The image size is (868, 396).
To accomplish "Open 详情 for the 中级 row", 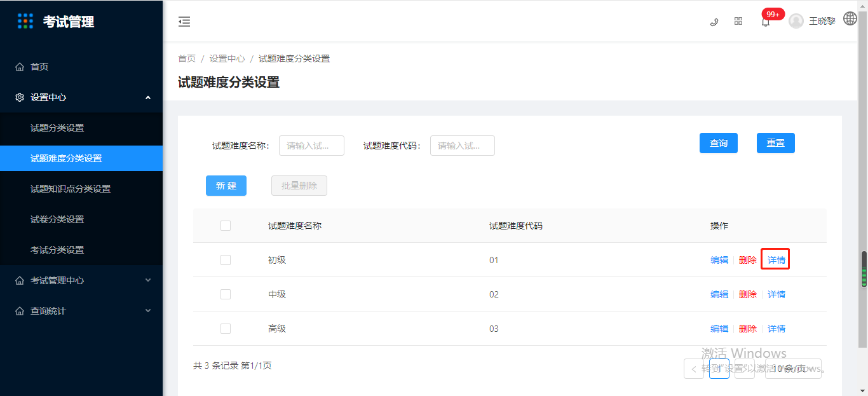I will click(x=776, y=294).
